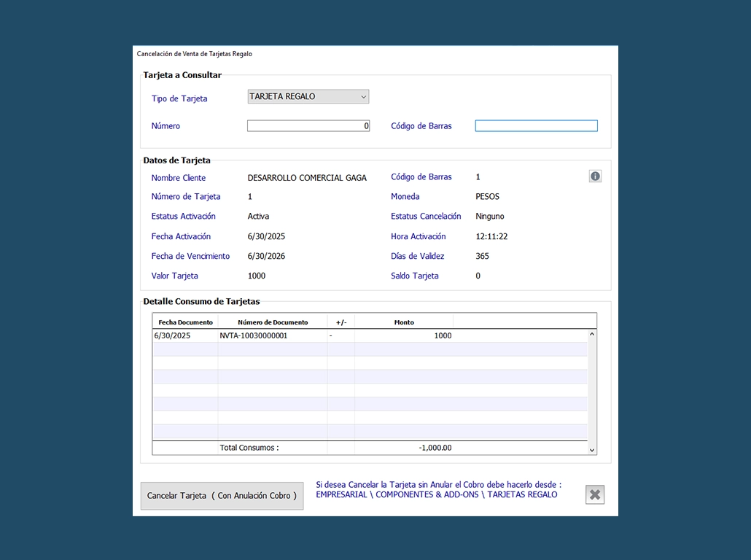The width and height of the screenshot is (751, 560).
Task: Close the dialog with the gray X button
Action: click(x=595, y=495)
